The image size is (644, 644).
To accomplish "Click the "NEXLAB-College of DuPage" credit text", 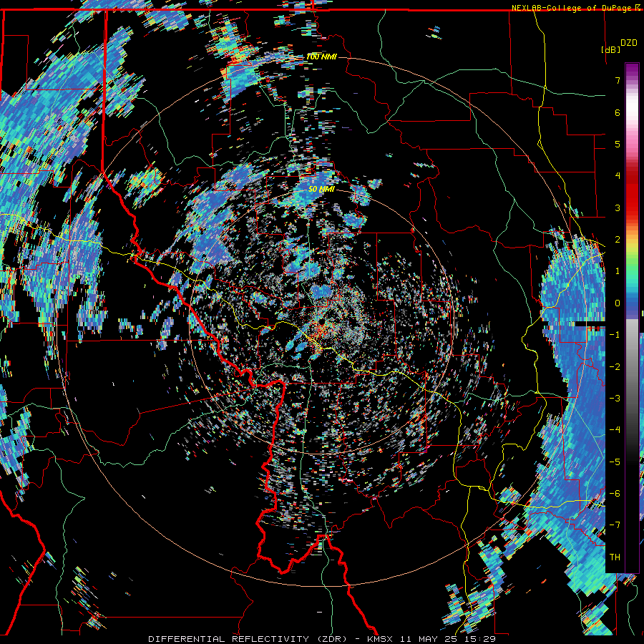I will click(571, 8).
